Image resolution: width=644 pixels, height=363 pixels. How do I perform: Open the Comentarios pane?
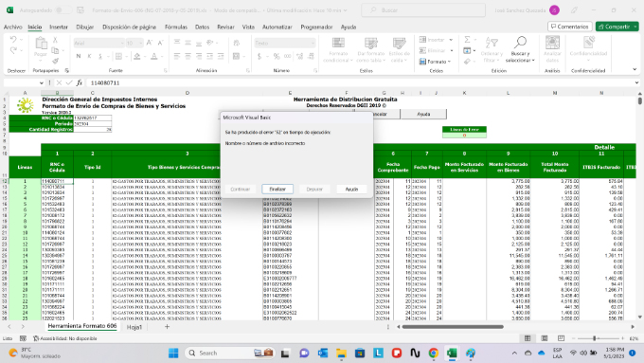tap(570, 27)
